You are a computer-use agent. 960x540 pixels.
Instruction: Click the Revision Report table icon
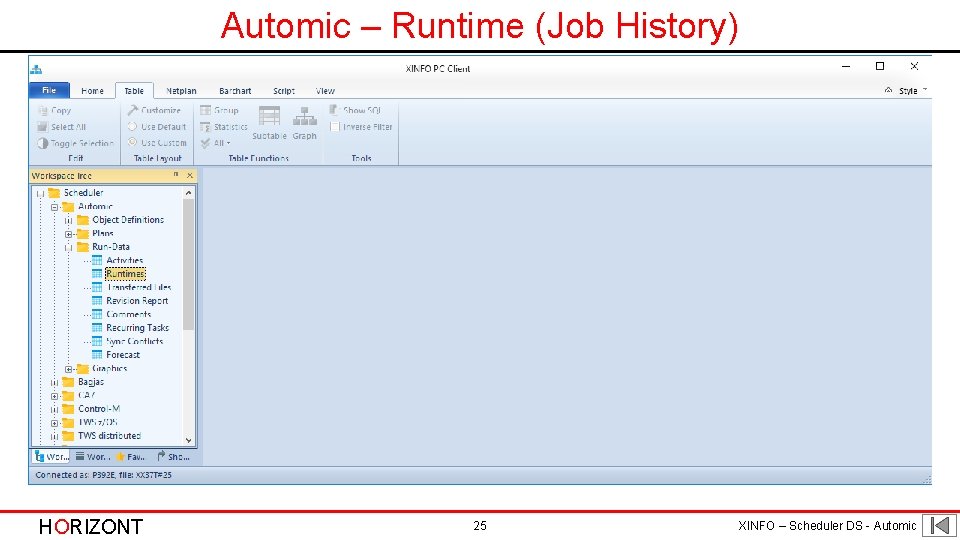click(97, 301)
